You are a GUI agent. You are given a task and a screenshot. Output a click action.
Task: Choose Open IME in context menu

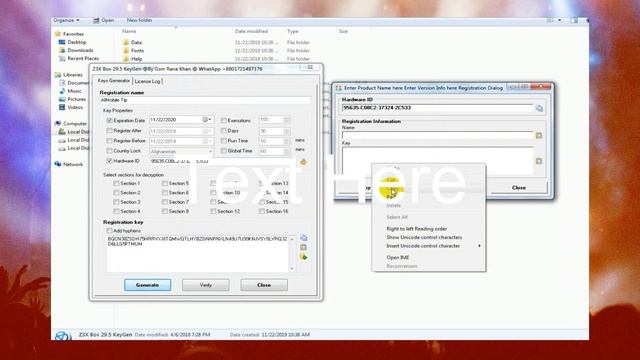point(398,258)
